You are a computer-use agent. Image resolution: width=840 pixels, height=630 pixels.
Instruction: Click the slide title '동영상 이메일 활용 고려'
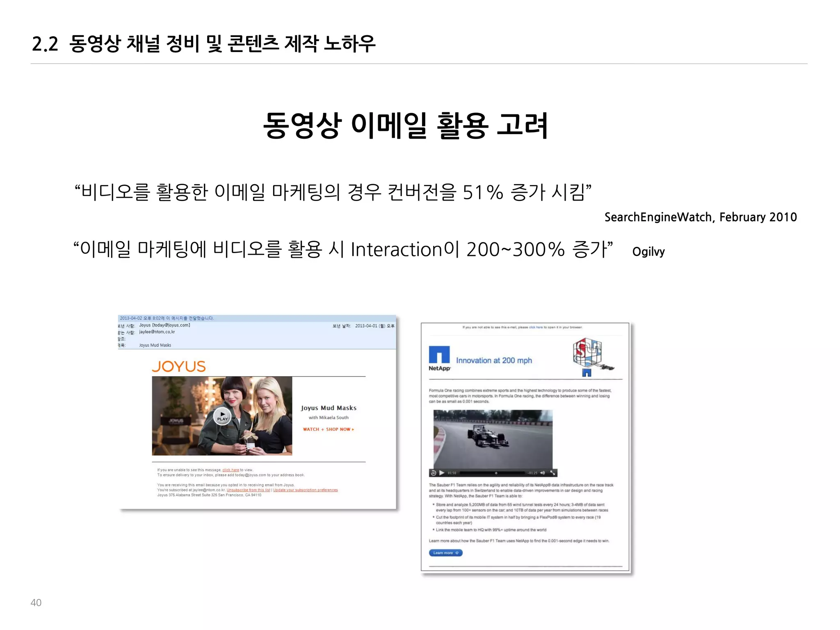coord(405,125)
